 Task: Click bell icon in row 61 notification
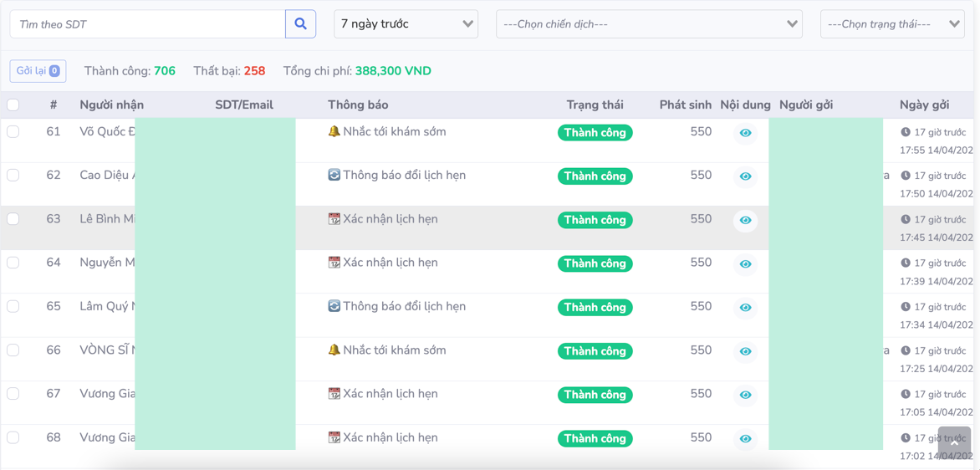pos(334,131)
